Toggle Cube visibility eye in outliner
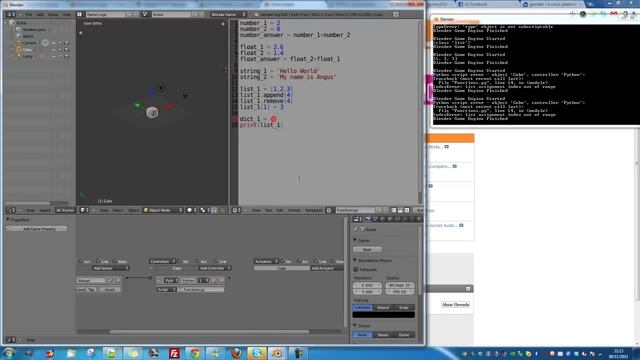The image size is (640, 360). (53, 49)
